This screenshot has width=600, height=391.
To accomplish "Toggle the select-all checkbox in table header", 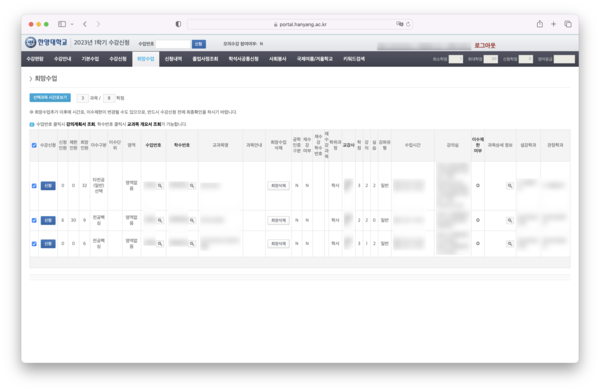I will pyautogui.click(x=34, y=145).
